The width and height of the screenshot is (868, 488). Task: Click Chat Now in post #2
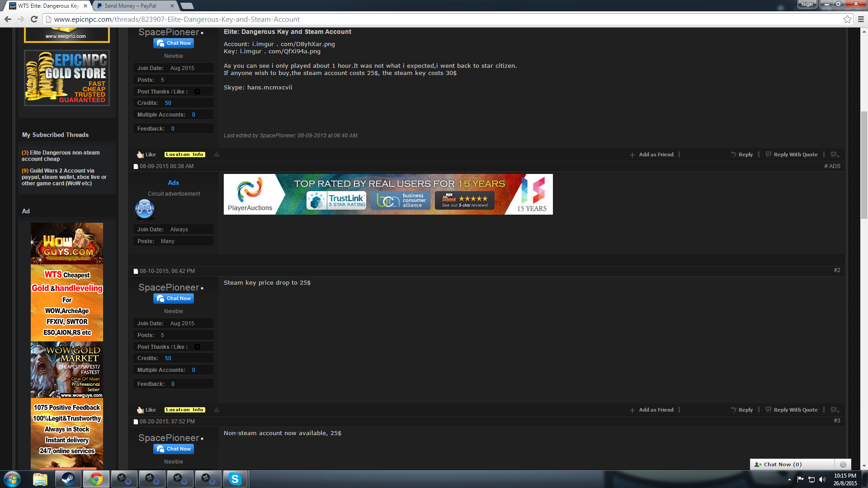point(174,299)
